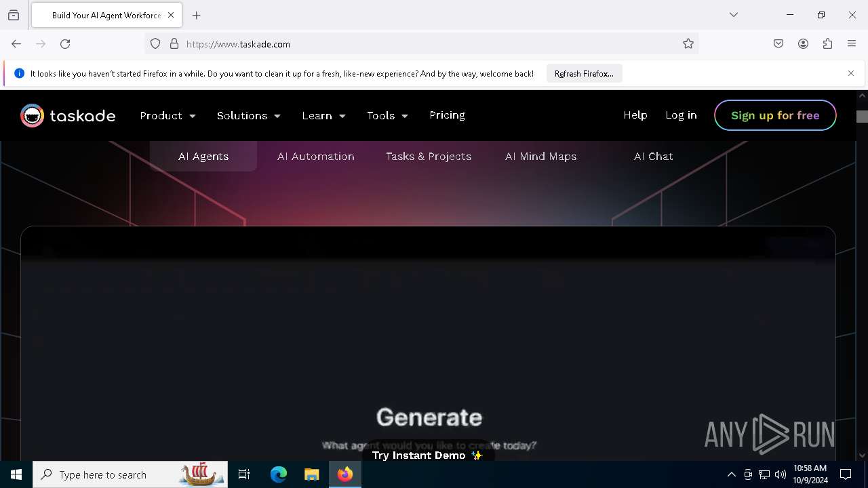868x488 pixels.
Task: Click the forward navigation arrow
Action: 41,44
